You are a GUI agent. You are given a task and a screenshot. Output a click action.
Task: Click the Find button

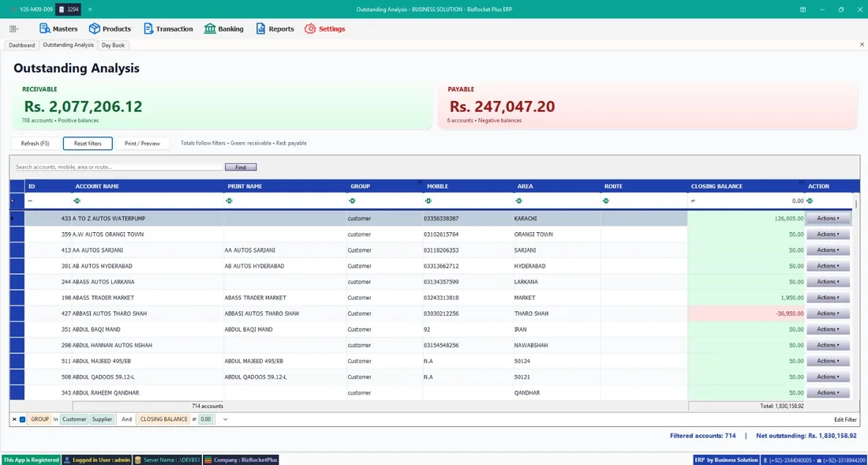pyautogui.click(x=241, y=167)
